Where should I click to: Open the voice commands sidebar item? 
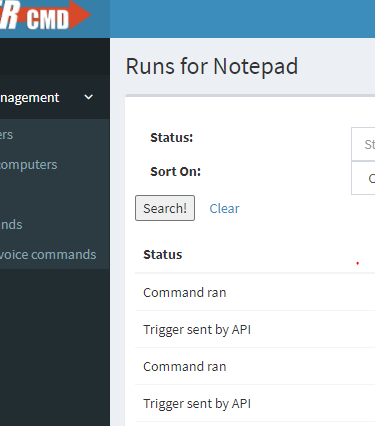(x=48, y=255)
